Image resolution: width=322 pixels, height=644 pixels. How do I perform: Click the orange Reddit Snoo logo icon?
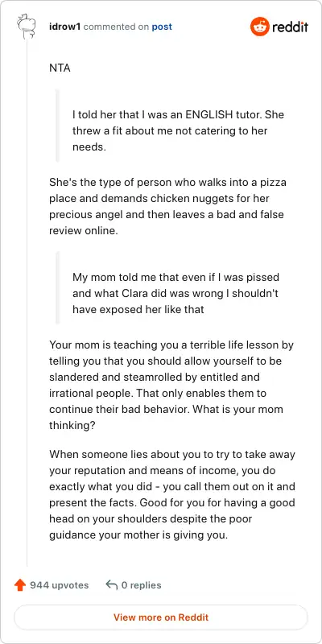(x=259, y=27)
